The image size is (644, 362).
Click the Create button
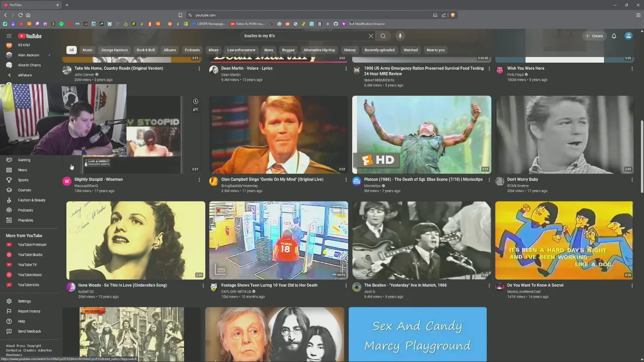[x=594, y=36]
